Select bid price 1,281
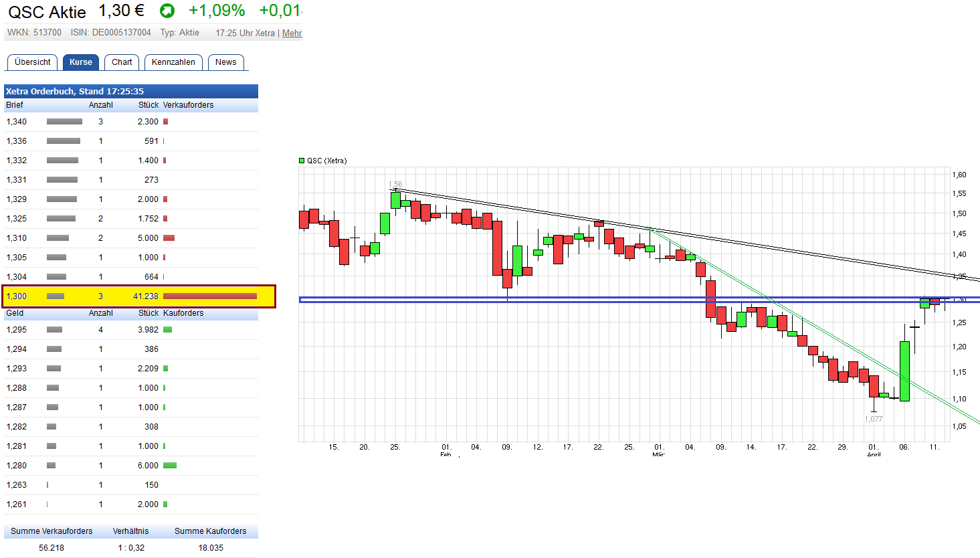 (x=17, y=446)
